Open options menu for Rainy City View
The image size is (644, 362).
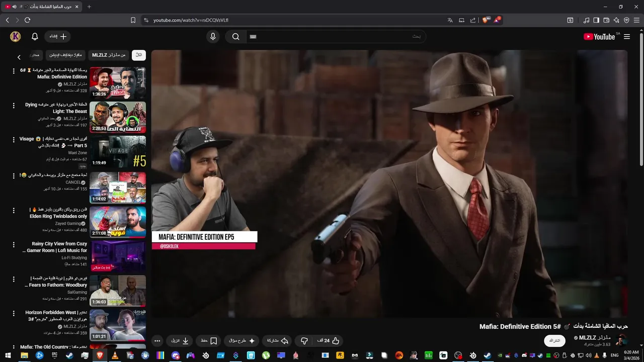(x=14, y=244)
